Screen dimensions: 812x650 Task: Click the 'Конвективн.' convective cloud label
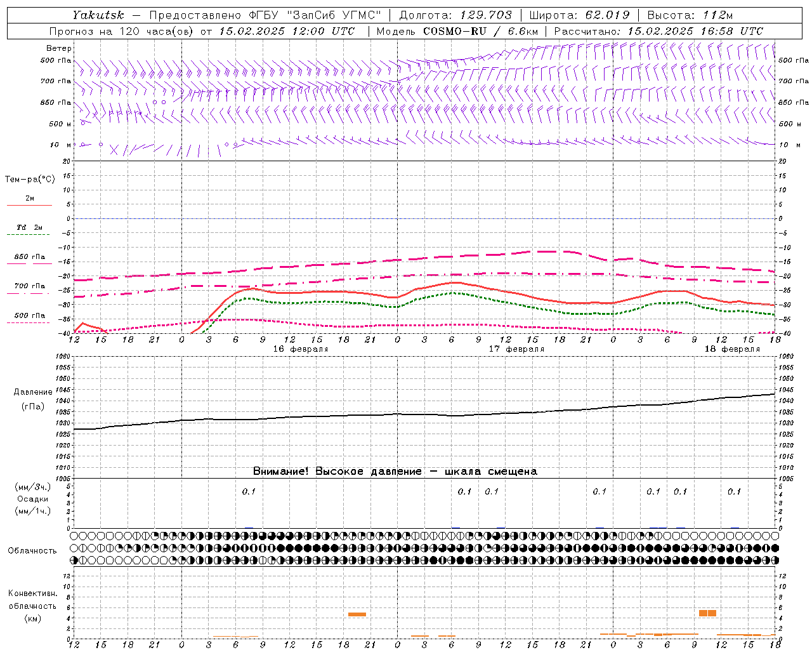[x=32, y=594]
